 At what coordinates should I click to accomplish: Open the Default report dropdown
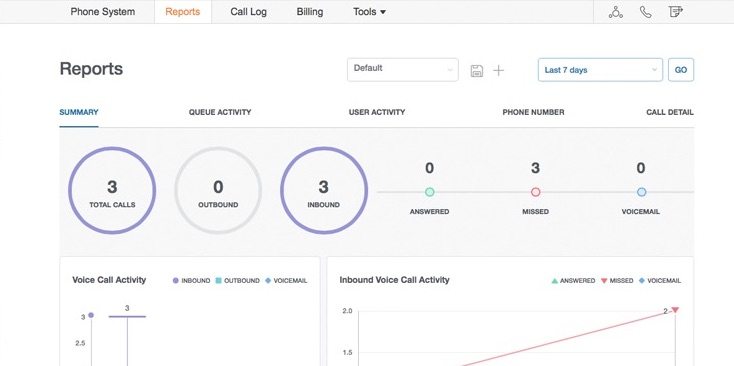pyautogui.click(x=403, y=70)
